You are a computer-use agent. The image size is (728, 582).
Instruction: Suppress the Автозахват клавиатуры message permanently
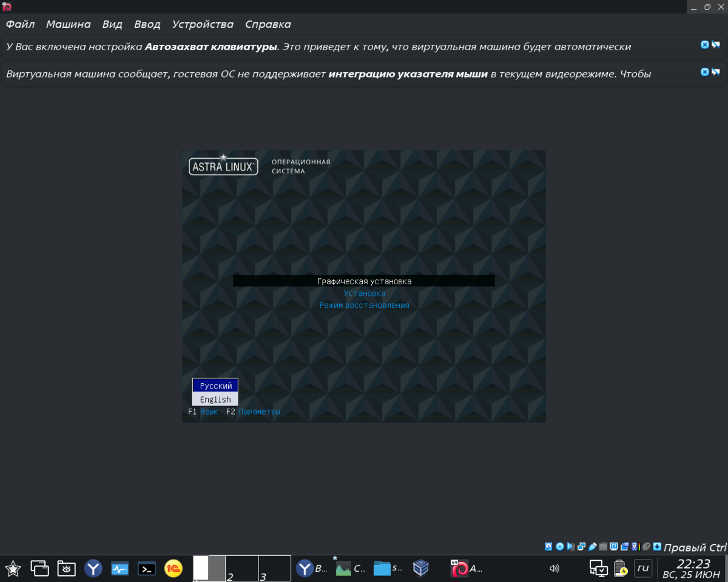coord(715,44)
